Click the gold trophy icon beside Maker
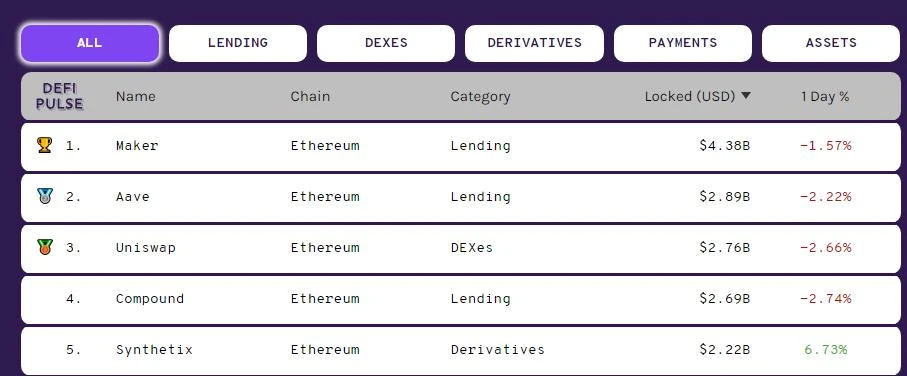 click(x=45, y=145)
